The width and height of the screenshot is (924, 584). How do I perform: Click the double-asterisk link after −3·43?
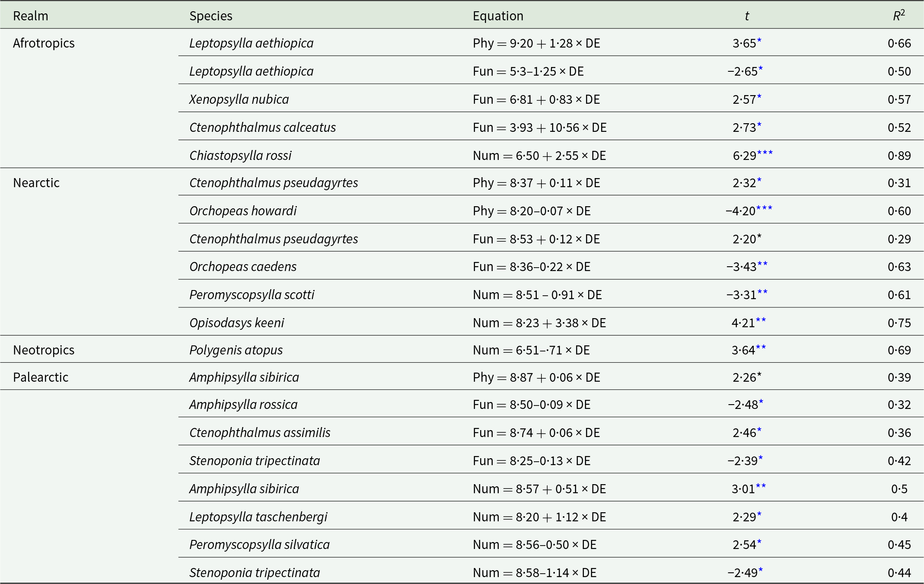(763, 264)
